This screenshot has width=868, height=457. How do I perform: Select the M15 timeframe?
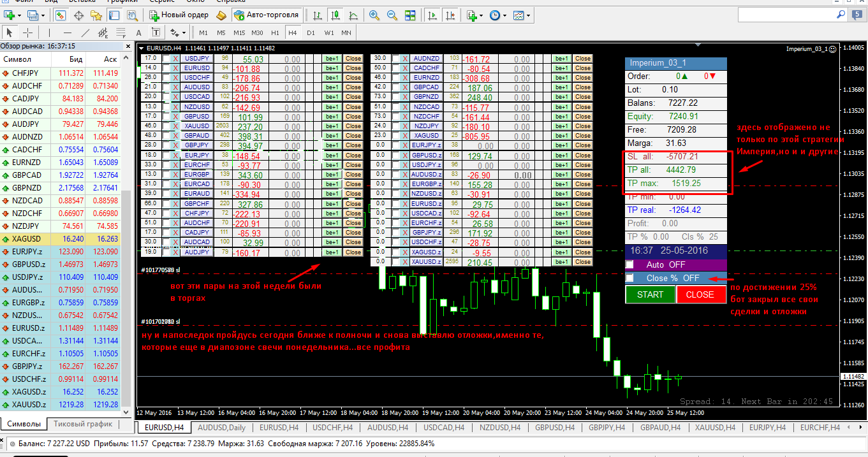click(x=239, y=32)
